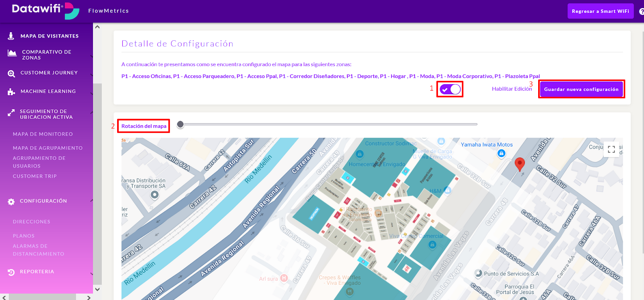
Task: Click the sidebar horizontal scroll left arrow
Action: point(4,297)
